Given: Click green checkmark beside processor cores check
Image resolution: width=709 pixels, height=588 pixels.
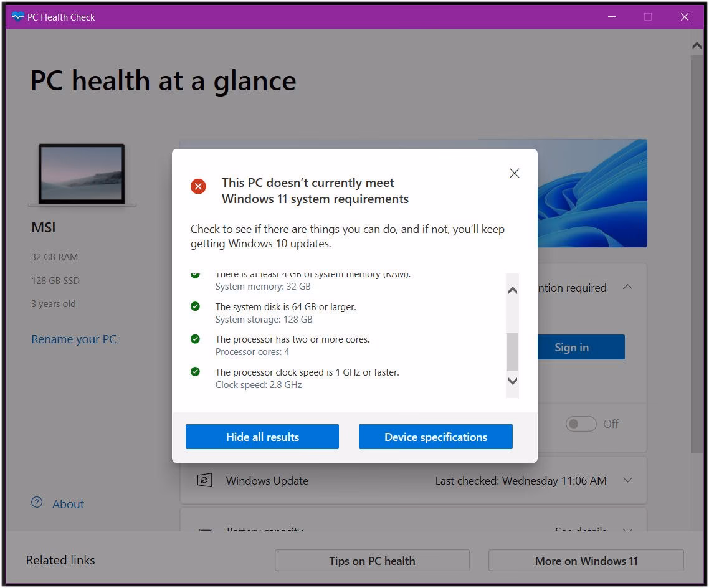Looking at the screenshot, I should coord(195,339).
